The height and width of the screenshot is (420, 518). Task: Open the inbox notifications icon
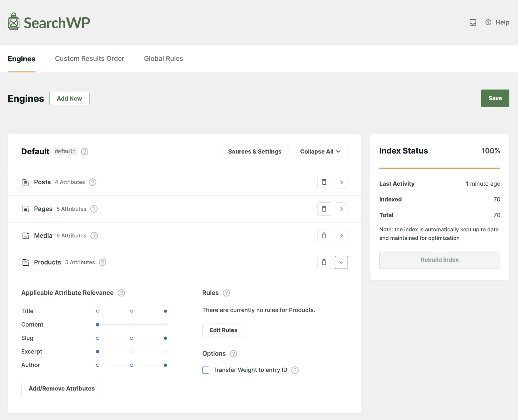(x=473, y=22)
